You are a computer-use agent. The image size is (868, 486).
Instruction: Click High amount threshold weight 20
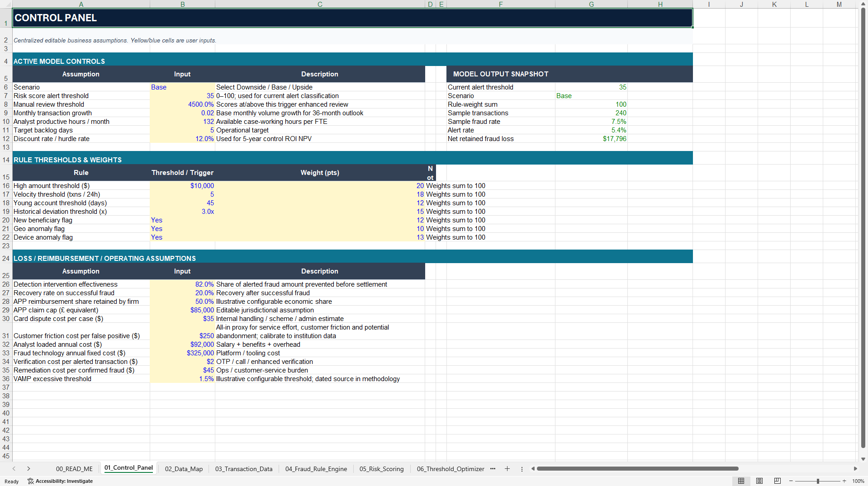point(320,186)
